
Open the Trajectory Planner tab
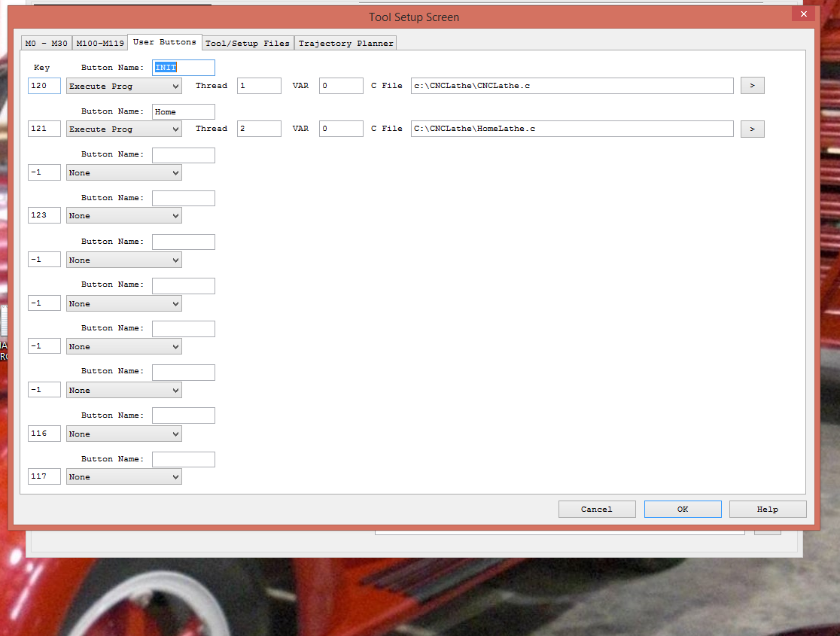tap(345, 43)
